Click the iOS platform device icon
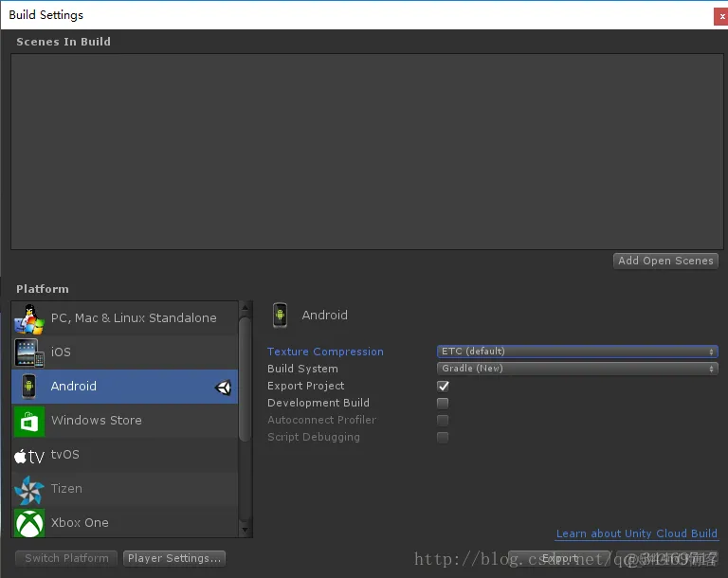The width and height of the screenshot is (728, 578). (x=28, y=352)
